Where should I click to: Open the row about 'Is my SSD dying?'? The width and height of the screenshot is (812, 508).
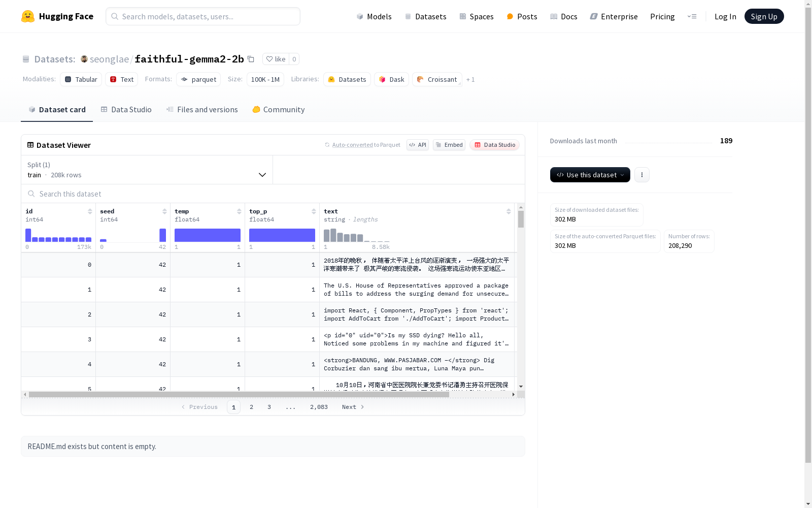(268, 339)
